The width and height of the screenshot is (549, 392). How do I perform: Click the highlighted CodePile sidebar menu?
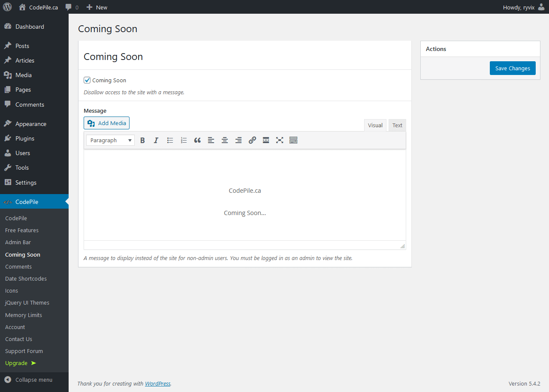pyautogui.click(x=34, y=202)
